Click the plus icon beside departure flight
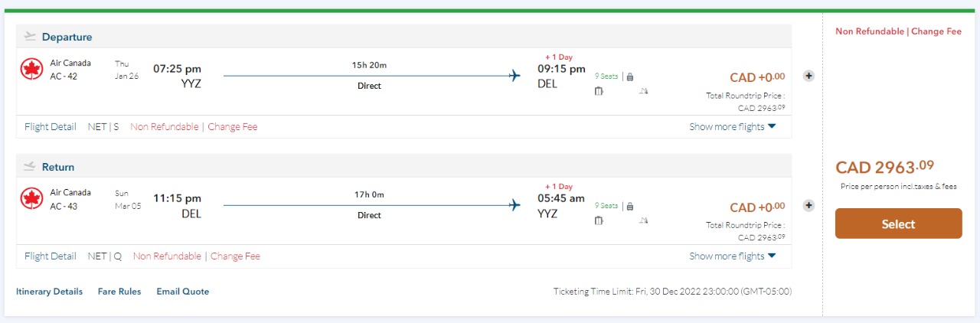The width and height of the screenshot is (980, 323). (808, 76)
